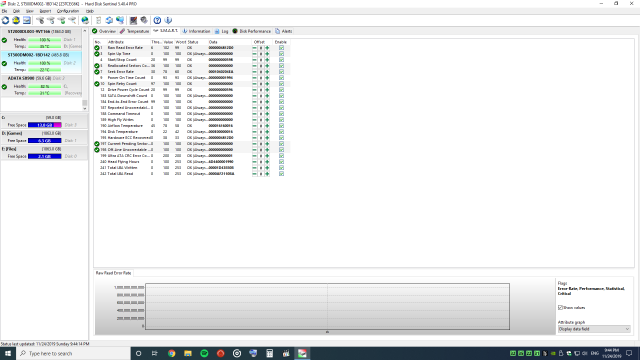Open Spotify from the taskbar
This screenshot has height=360, width=640.
tap(204, 353)
